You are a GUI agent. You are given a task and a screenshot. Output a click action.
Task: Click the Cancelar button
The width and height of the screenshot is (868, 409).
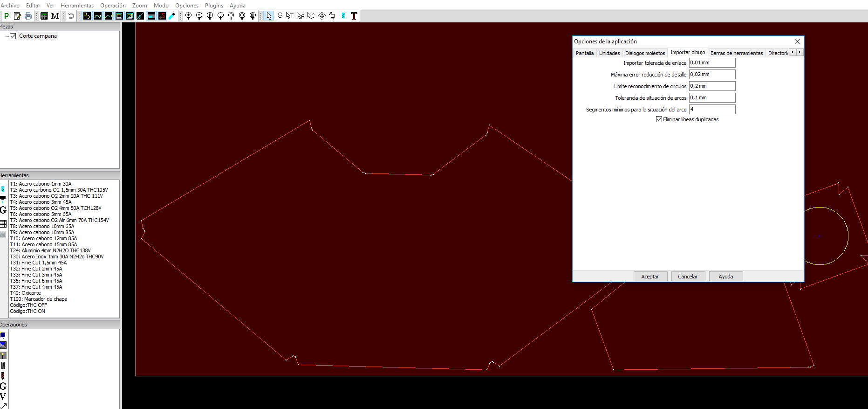[688, 277]
